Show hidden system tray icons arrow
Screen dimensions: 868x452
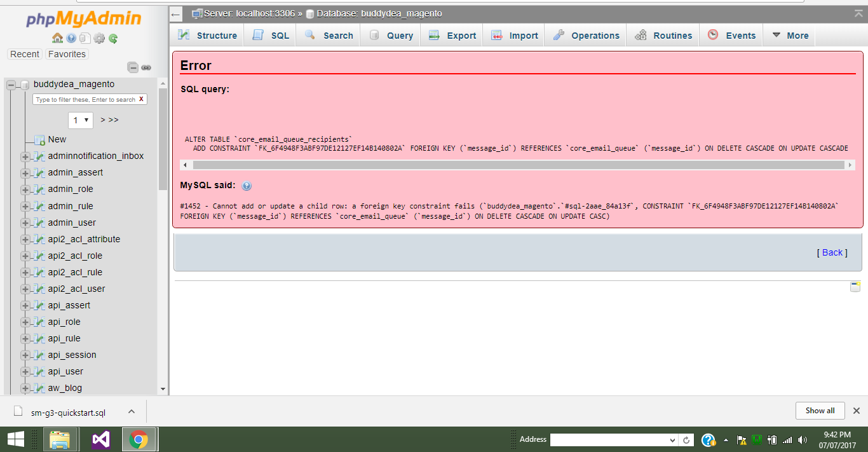tap(726, 439)
